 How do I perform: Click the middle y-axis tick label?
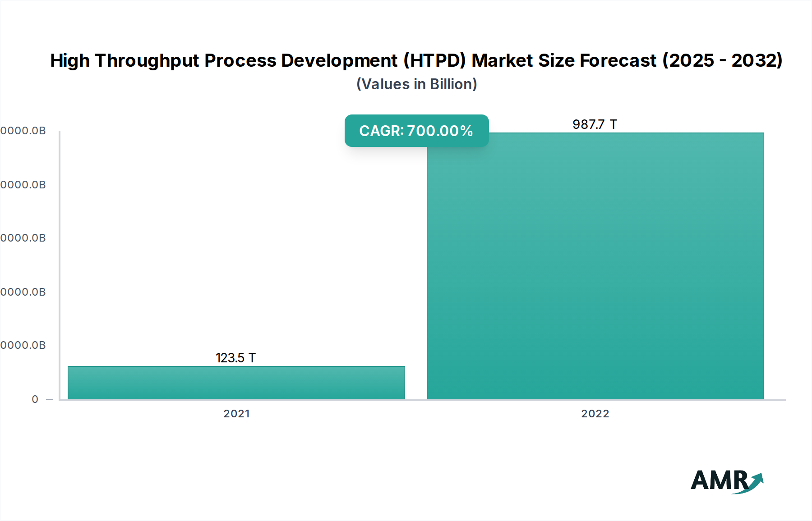[x=23, y=238]
